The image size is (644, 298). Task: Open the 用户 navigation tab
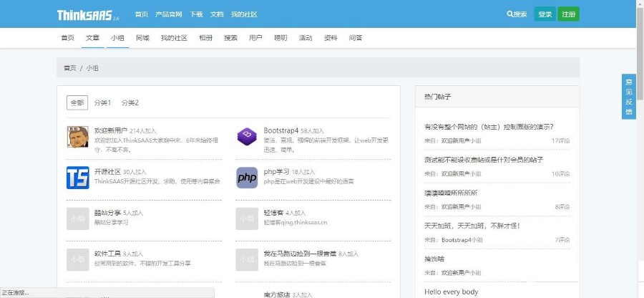pyautogui.click(x=255, y=38)
